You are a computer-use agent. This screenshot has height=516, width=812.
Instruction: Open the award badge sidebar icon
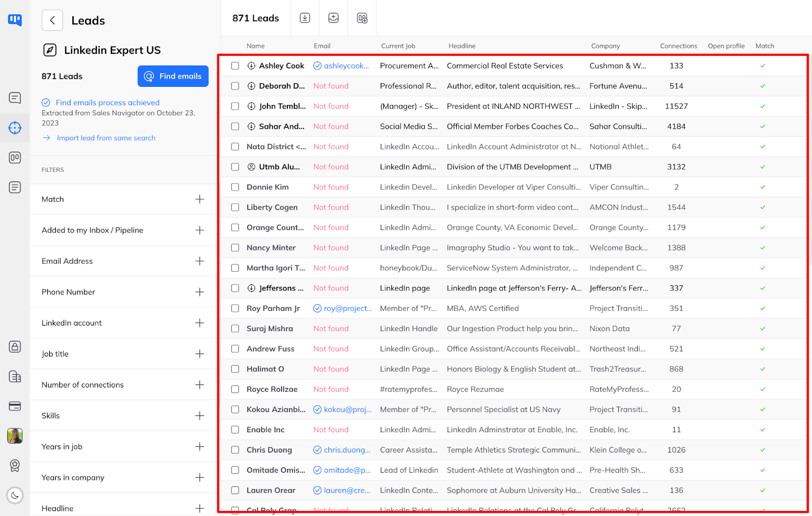15,465
